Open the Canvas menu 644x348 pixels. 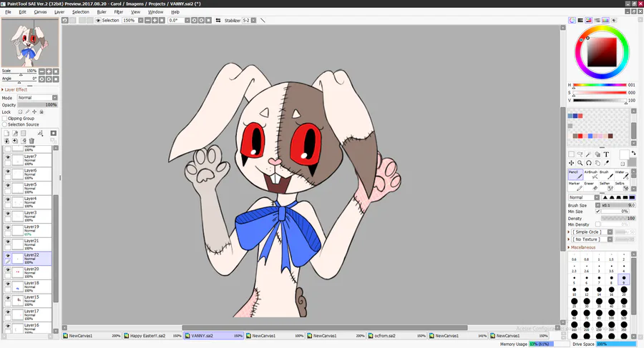pyautogui.click(x=40, y=12)
